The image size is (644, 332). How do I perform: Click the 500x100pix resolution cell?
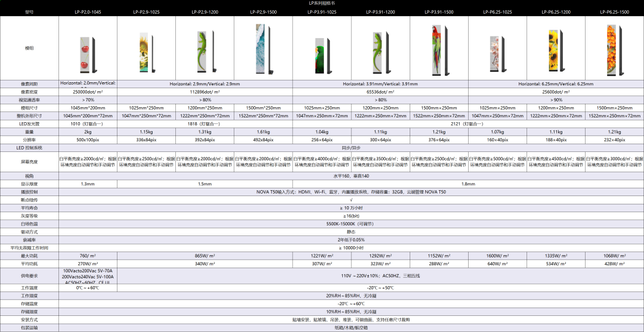[x=88, y=139]
